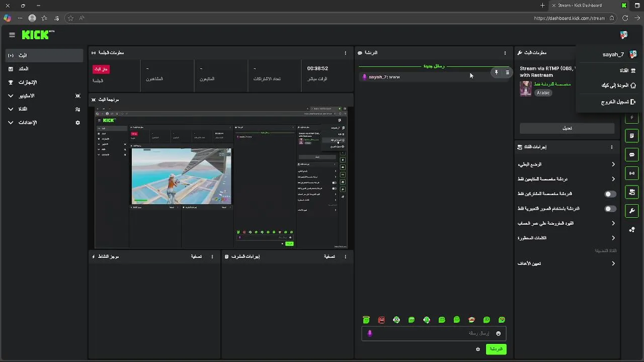Screen dimensions: 644x362
Task: Reload the page with browser refresh icon
Action: click(x=625, y=18)
